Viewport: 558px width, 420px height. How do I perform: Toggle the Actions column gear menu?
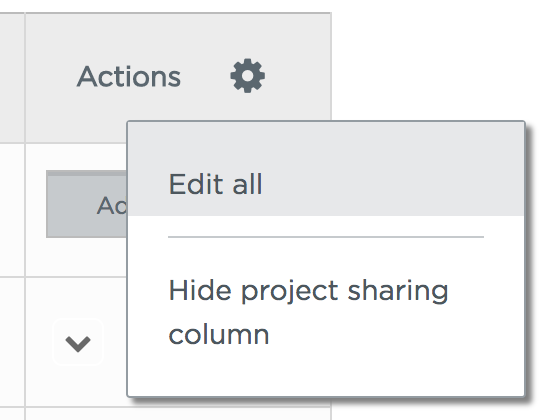coord(248,76)
